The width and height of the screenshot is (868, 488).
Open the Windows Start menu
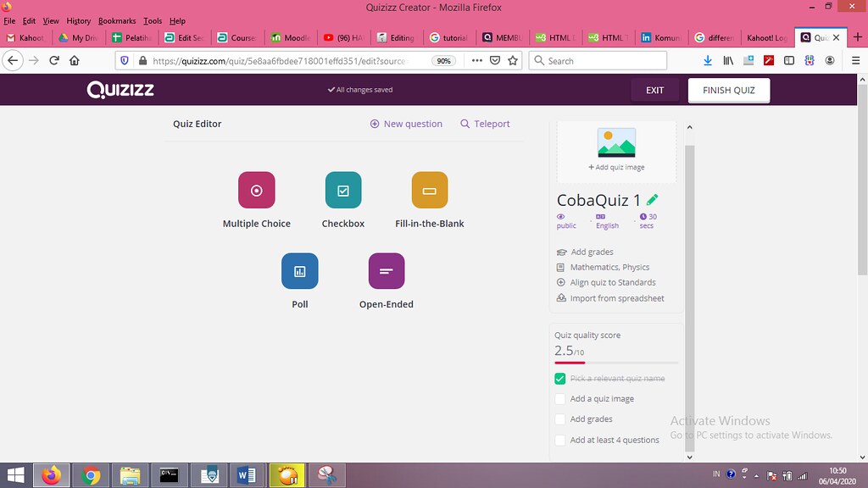click(15, 475)
